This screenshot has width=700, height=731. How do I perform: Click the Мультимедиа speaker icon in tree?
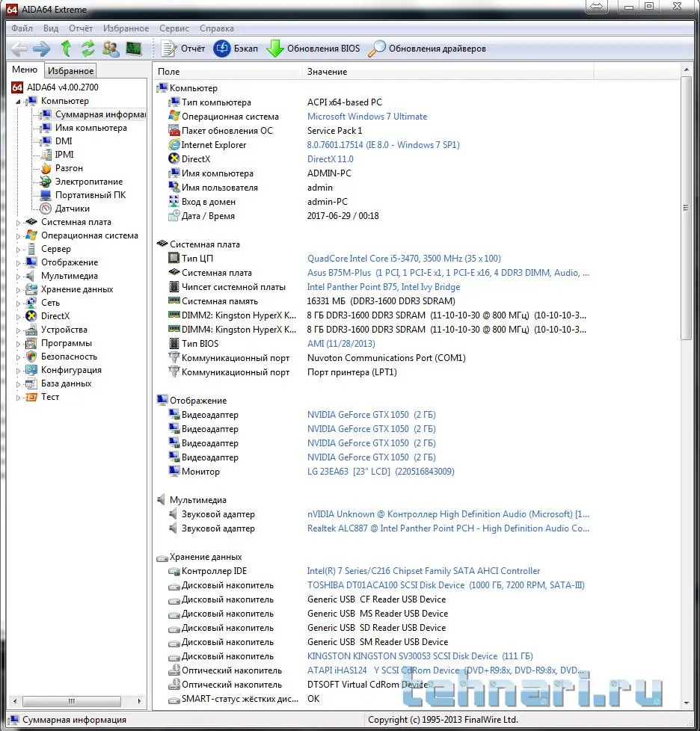click(31, 276)
